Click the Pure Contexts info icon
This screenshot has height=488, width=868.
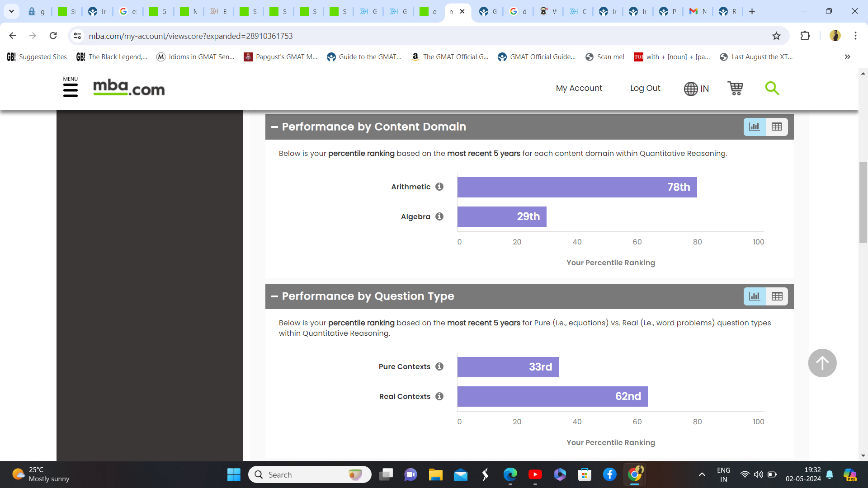point(439,366)
